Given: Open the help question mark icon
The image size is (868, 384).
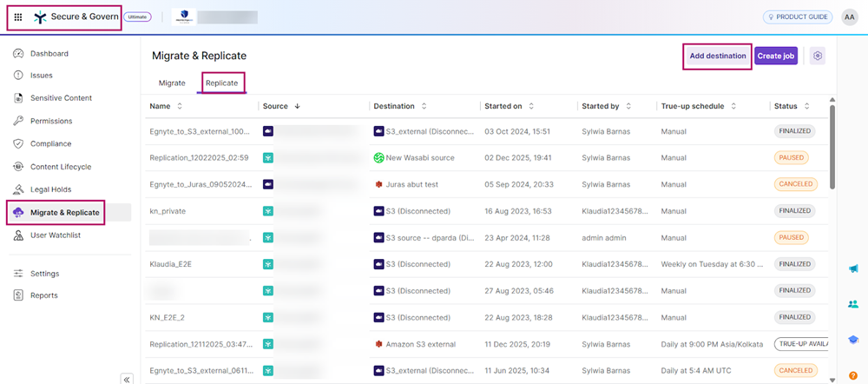Looking at the screenshot, I should (853, 375).
